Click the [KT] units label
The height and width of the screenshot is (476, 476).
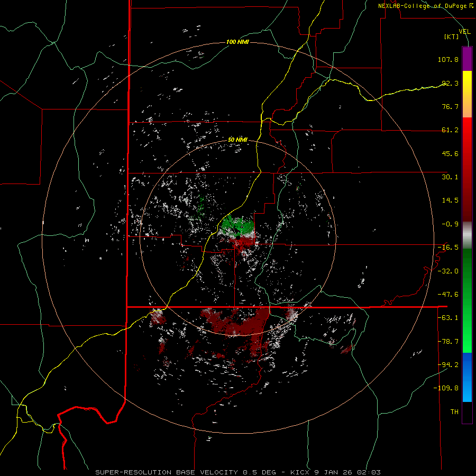click(452, 37)
